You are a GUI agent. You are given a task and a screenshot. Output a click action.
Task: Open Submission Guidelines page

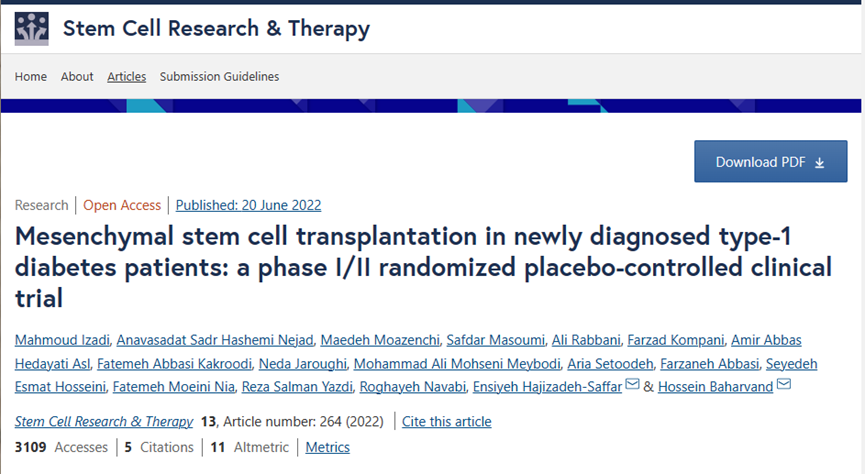pyautogui.click(x=219, y=77)
